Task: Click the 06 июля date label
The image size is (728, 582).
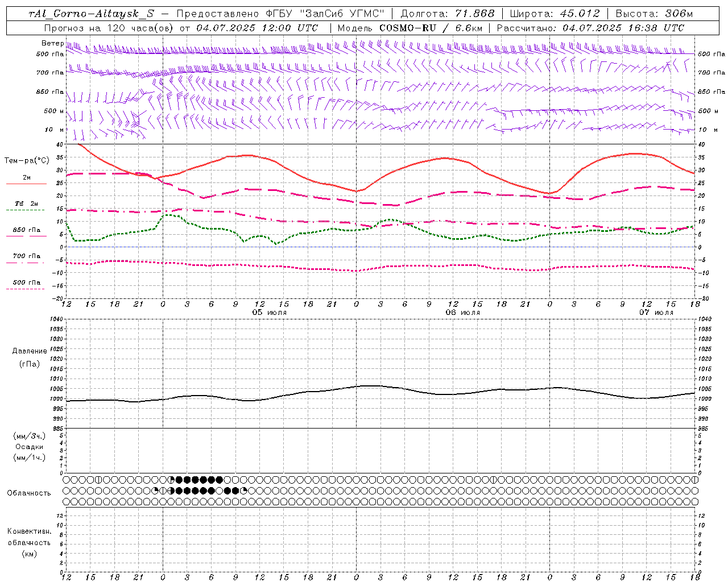Action: (x=462, y=313)
